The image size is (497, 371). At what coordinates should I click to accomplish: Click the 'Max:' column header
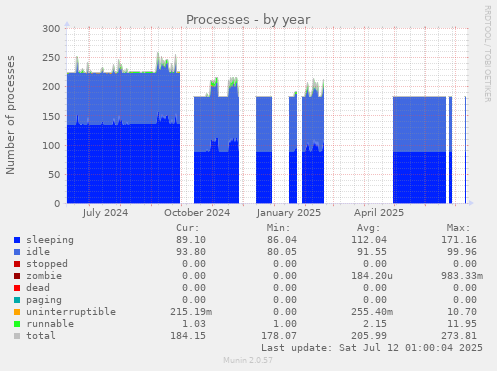(458, 228)
